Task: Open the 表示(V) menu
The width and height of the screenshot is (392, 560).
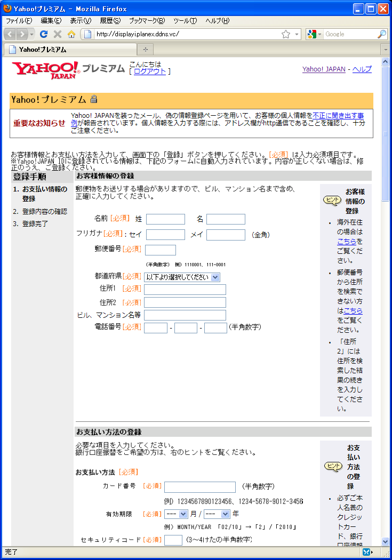Action: 81,21
